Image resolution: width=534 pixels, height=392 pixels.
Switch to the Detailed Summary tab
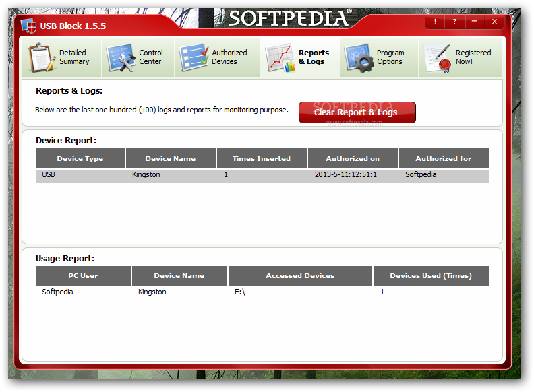click(x=61, y=57)
